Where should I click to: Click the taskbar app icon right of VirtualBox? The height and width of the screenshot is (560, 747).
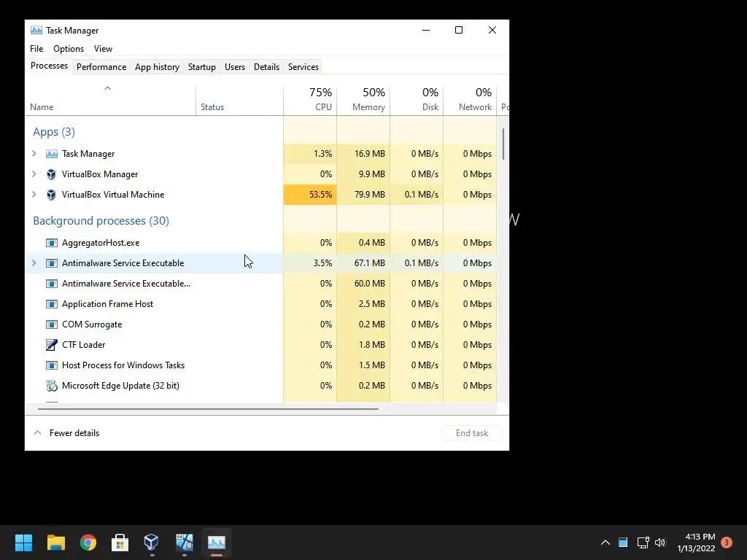[x=184, y=542]
